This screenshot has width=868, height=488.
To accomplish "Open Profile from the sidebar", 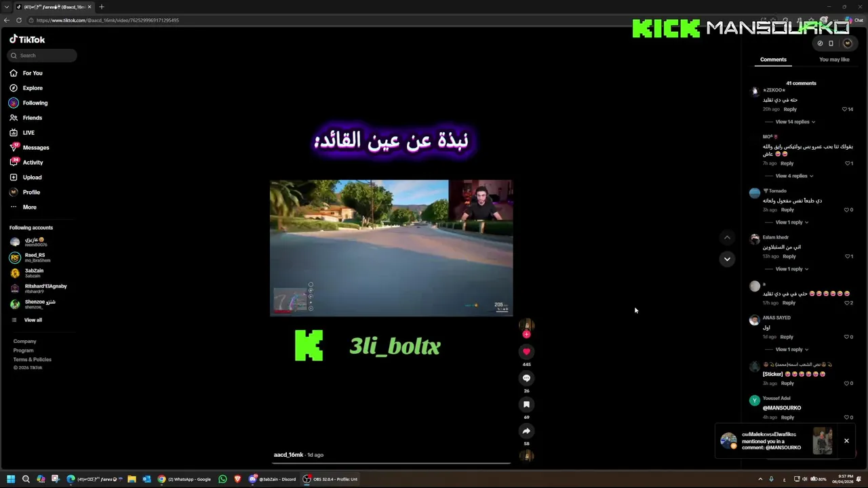I will [24, 192].
